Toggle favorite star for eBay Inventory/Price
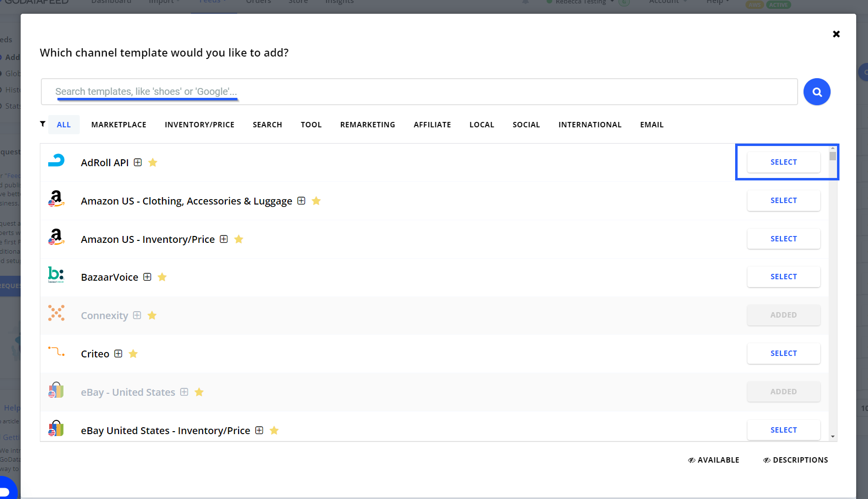 (x=274, y=430)
